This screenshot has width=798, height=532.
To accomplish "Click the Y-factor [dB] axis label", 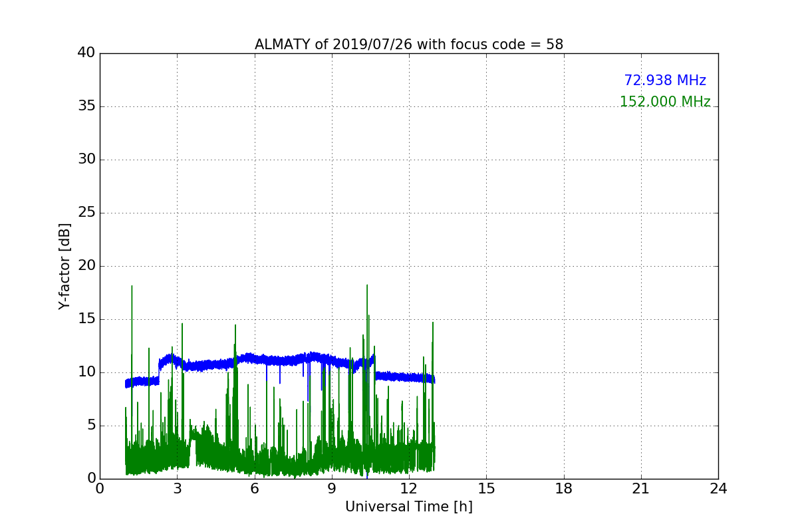I will point(65,266).
